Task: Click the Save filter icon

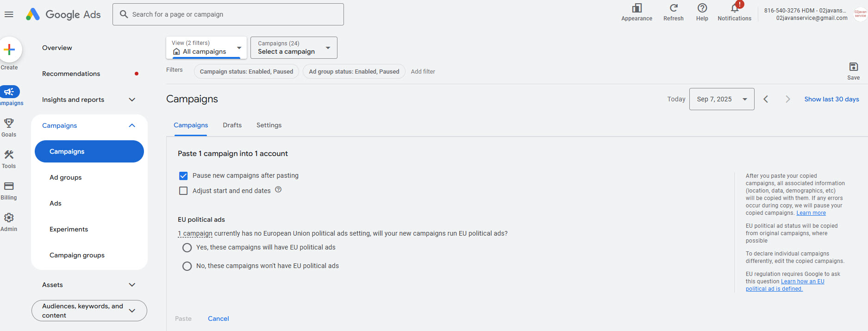Action: click(x=854, y=67)
